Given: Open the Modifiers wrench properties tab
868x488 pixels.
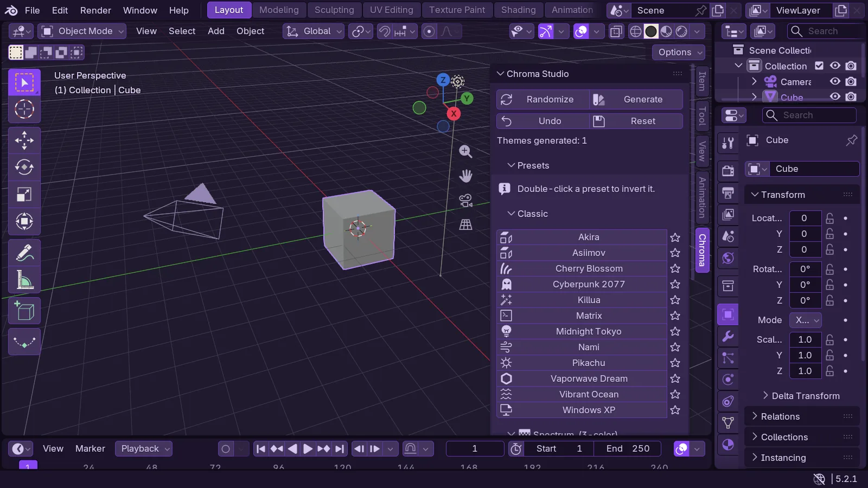Looking at the screenshot, I should pyautogui.click(x=728, y=336).
